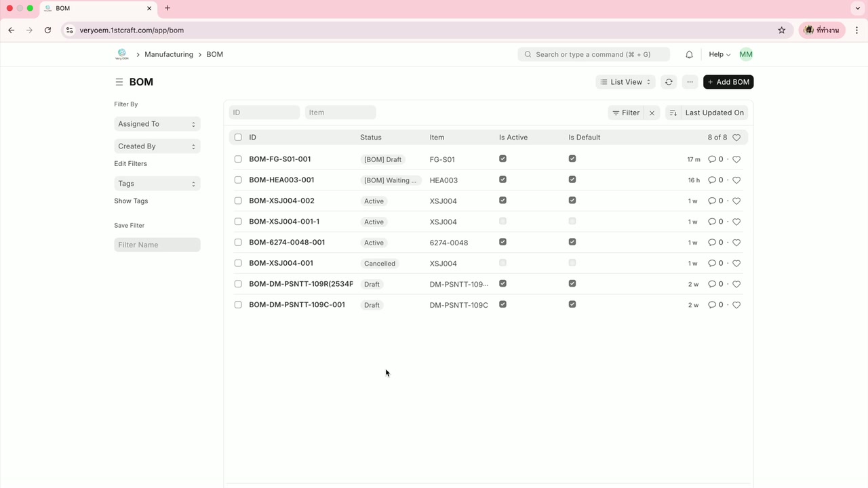Select the BOM-DM-PSNTT-109R row checkbox
Screen dimensions: 868x488
pyautogui.click(x=238, y=284)
